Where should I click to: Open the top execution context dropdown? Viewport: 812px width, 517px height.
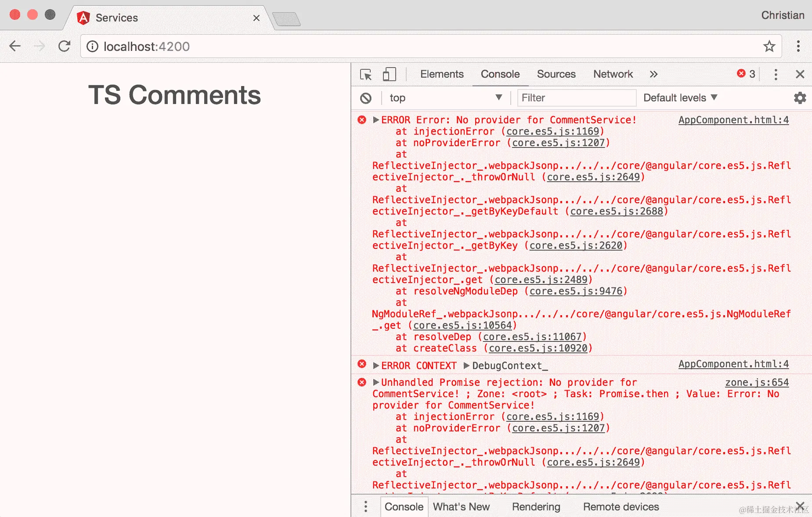[445, 98]
